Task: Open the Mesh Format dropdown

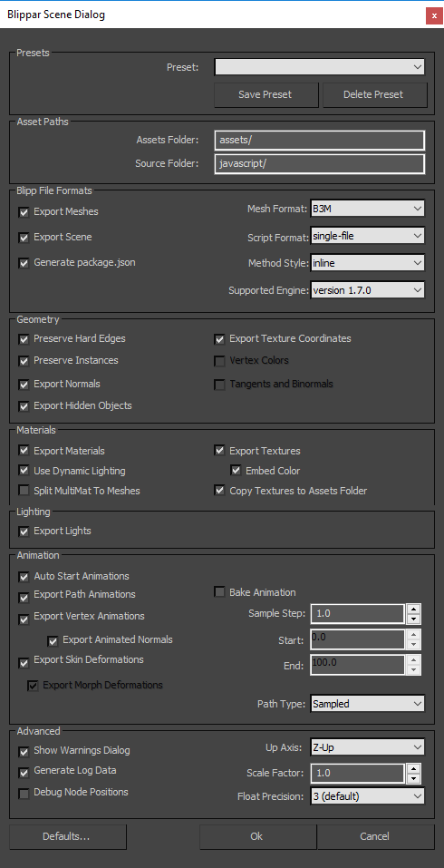Action: tap(368, 209)
